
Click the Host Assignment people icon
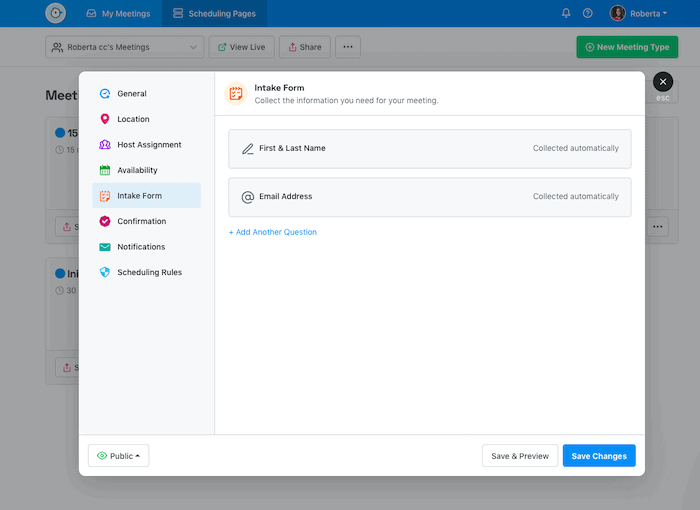(x=105, y=144)
